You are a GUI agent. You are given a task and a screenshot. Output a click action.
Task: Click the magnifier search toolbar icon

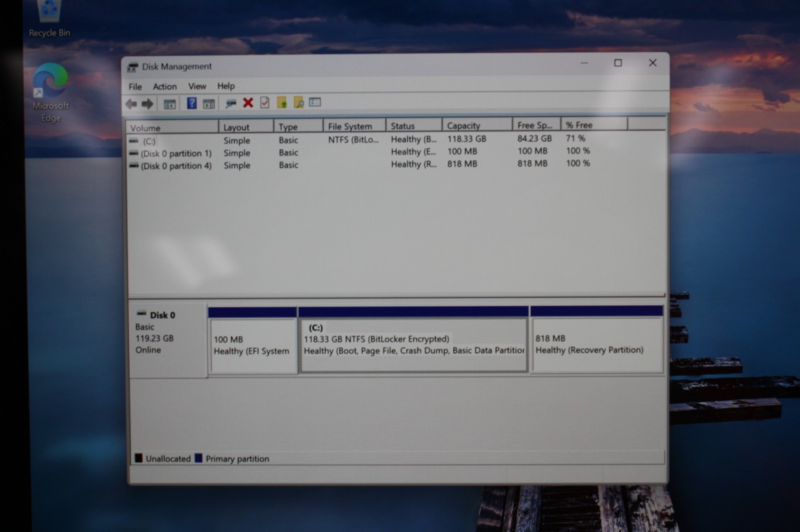(x=299, y=102)
